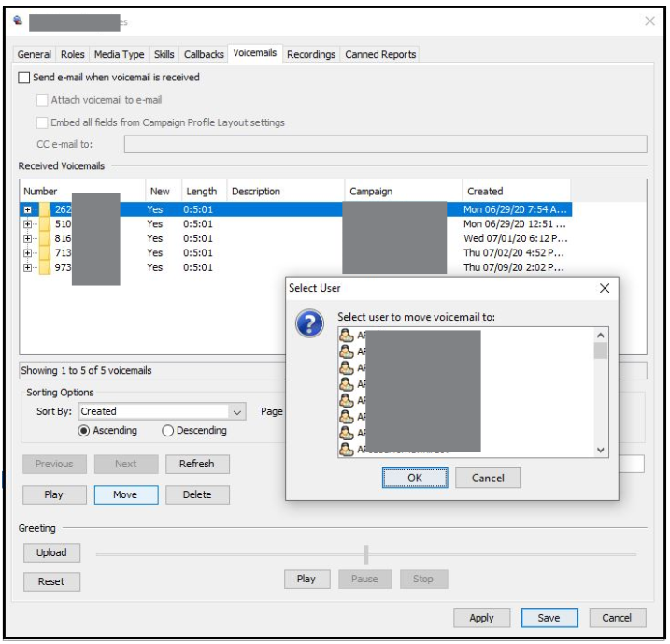Check Embed all fields from Campaign Profile Layout
670x644 pixels.
coord(42,122)
